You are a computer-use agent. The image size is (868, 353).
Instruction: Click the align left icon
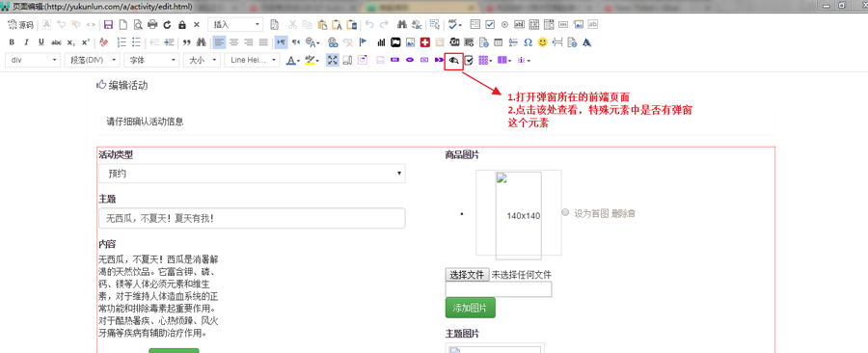click(x=220, y=42)
